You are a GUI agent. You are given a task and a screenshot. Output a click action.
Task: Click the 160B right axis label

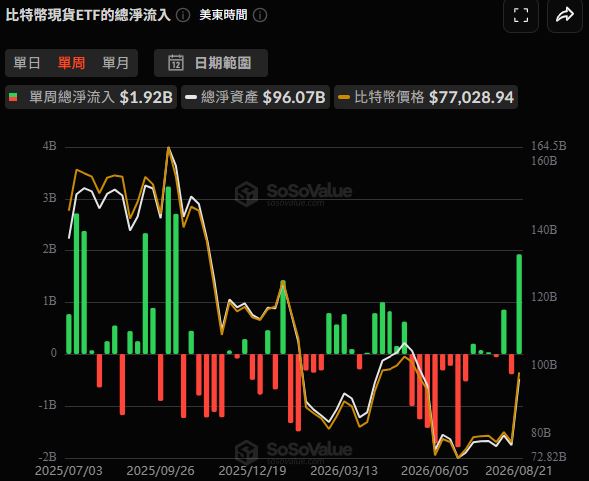(x=544, y=161)
